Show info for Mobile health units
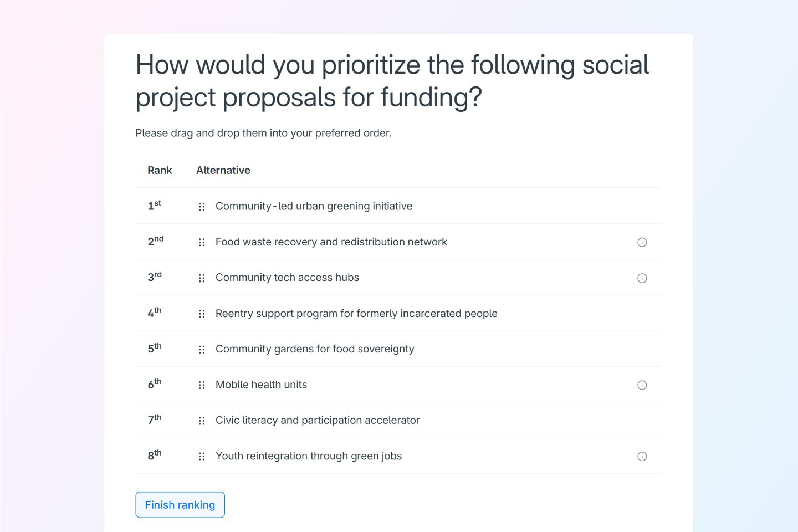This screenshot has width=798, height=532. point(642,385)
